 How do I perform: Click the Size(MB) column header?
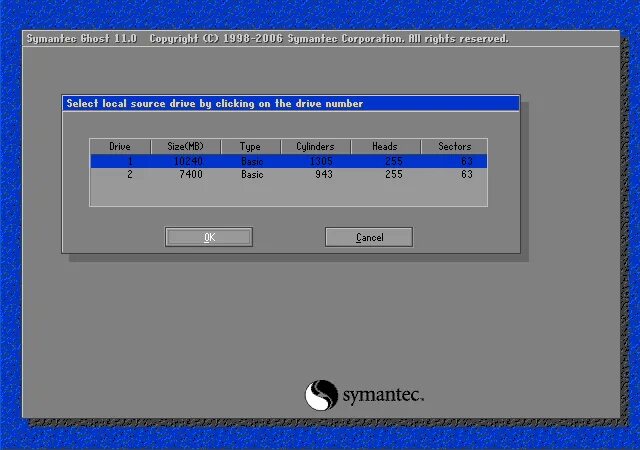click(186, 147)
